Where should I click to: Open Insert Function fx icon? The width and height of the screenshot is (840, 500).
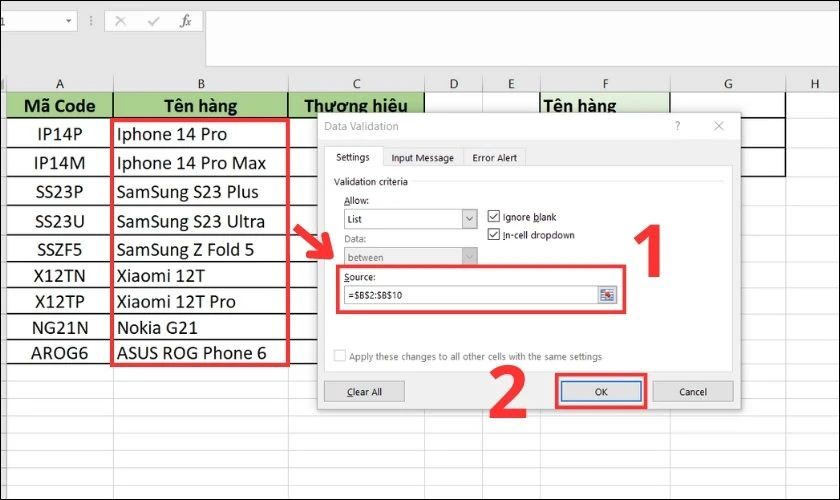(x=185, y=21)
